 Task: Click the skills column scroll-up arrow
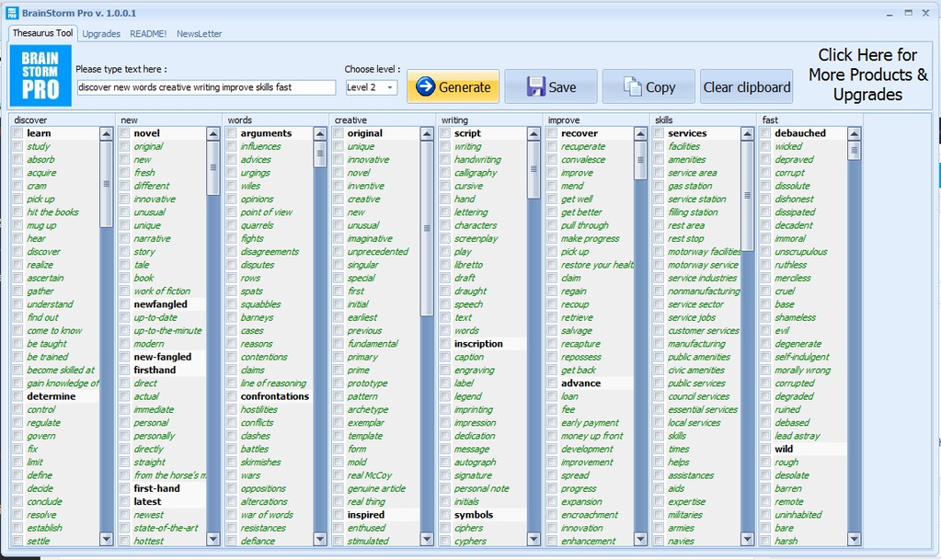point(747,134)
